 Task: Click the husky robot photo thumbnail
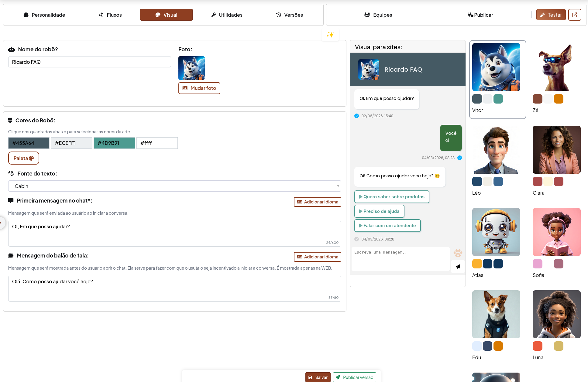coord(191,68)
